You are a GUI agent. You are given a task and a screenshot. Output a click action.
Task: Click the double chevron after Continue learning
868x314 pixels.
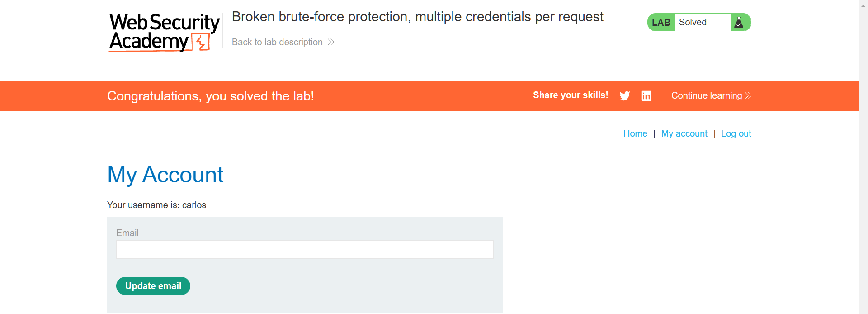click(748, 96)
